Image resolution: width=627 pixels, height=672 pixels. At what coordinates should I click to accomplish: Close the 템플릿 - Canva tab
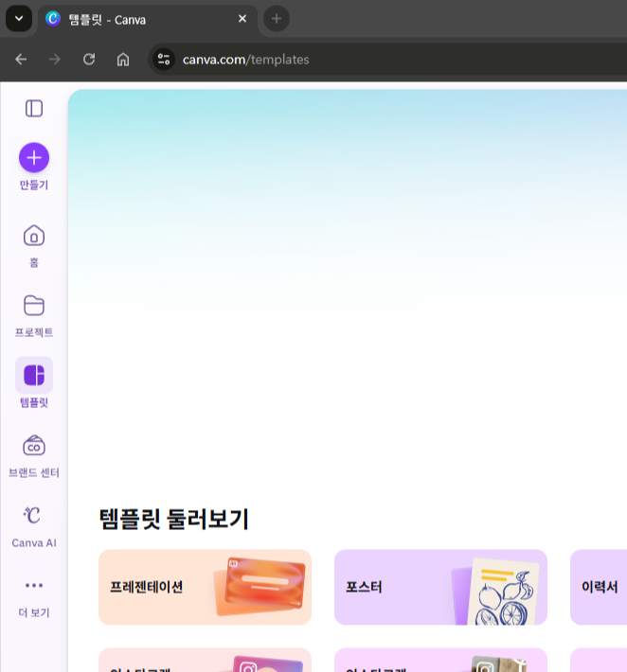point(242,19)
